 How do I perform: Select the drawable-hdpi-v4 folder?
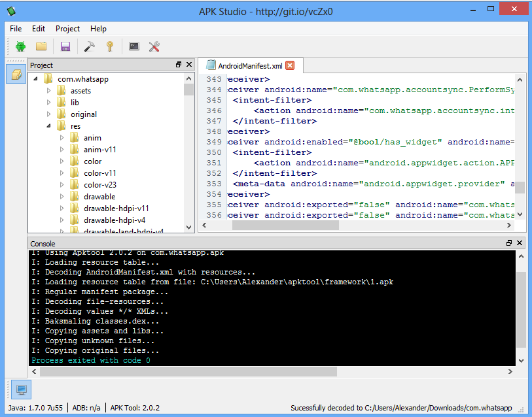(115, 220)
